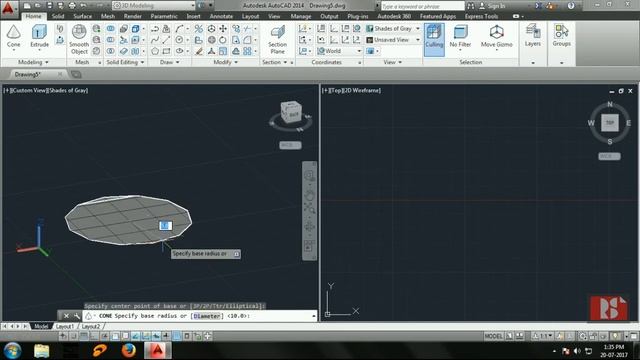
Task: Click the AutoCAD application menu button
Action: pos(8,8)
